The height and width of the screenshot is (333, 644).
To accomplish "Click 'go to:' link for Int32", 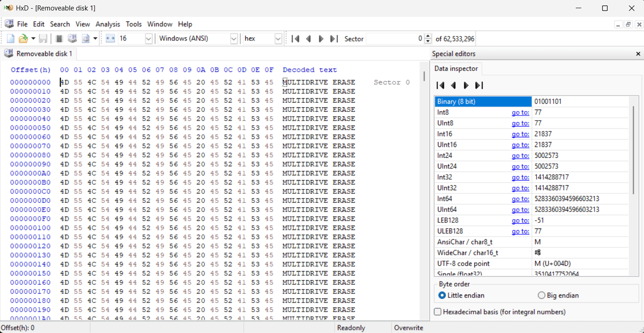I will coord(520,177).
